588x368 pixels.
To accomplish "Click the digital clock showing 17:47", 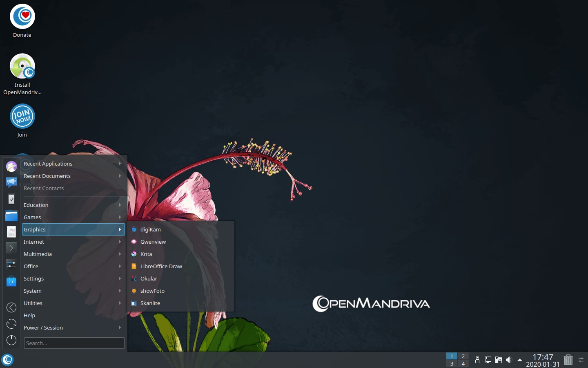I will [x=542, y=360].
